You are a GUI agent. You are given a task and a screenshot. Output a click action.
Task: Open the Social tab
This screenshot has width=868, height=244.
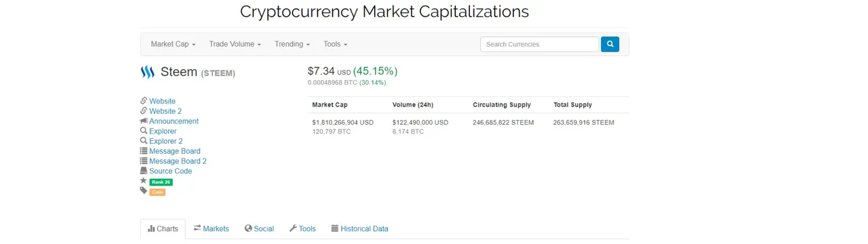[259, 229]
